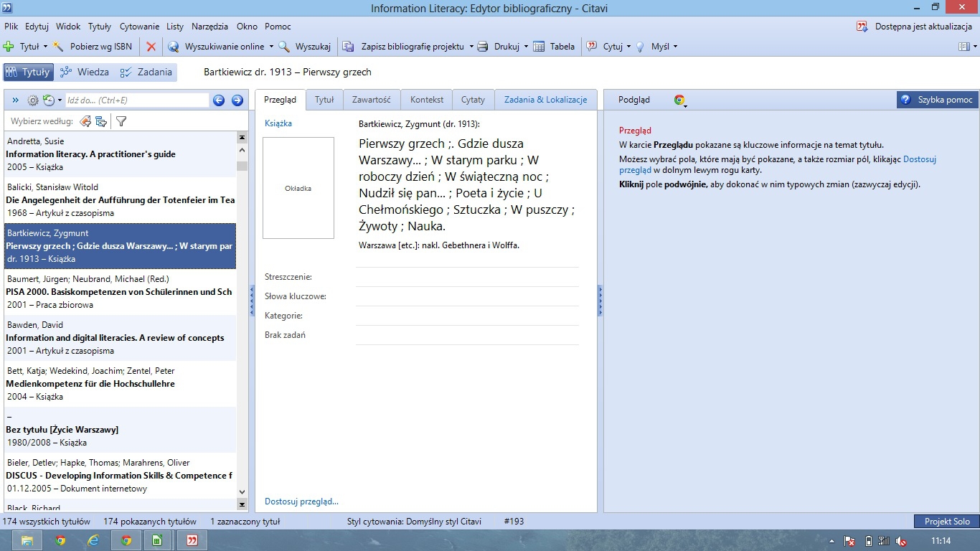The image size is (980, 551).
Task: Switch to the Tytuły workspace
Action: (x=28, y=72)
